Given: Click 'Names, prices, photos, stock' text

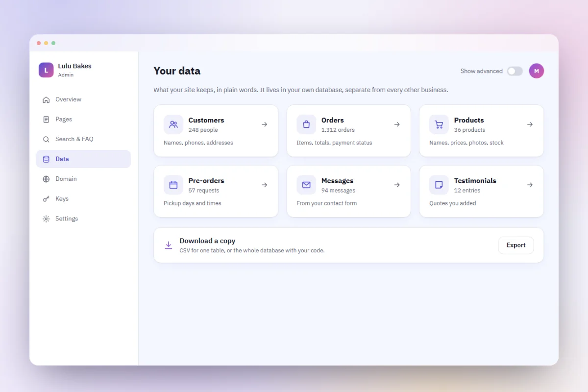Looking at the screenshot, I should pyautogui.click(x=466, y=143).
